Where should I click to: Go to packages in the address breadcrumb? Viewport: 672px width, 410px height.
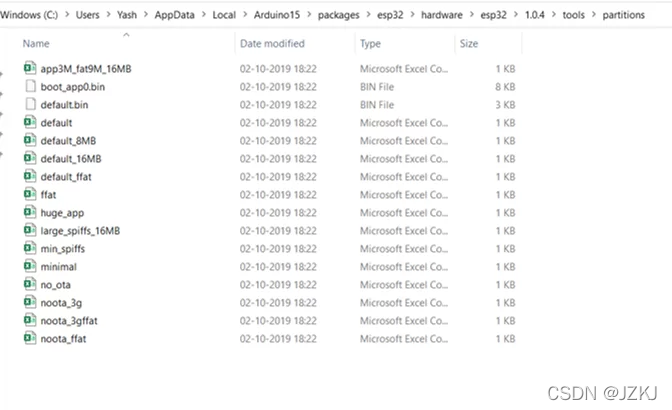tap(339, 15)
